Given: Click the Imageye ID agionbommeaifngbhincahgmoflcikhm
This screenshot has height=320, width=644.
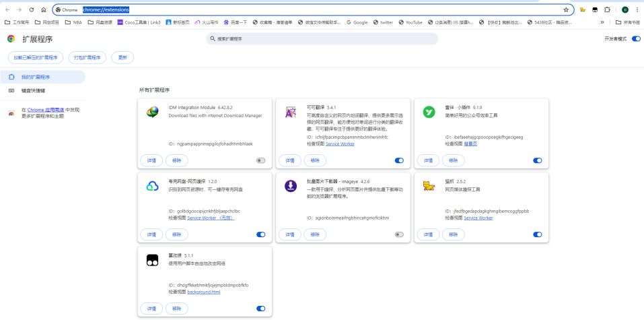Looking at the screenshot, I should coord(352,218).
